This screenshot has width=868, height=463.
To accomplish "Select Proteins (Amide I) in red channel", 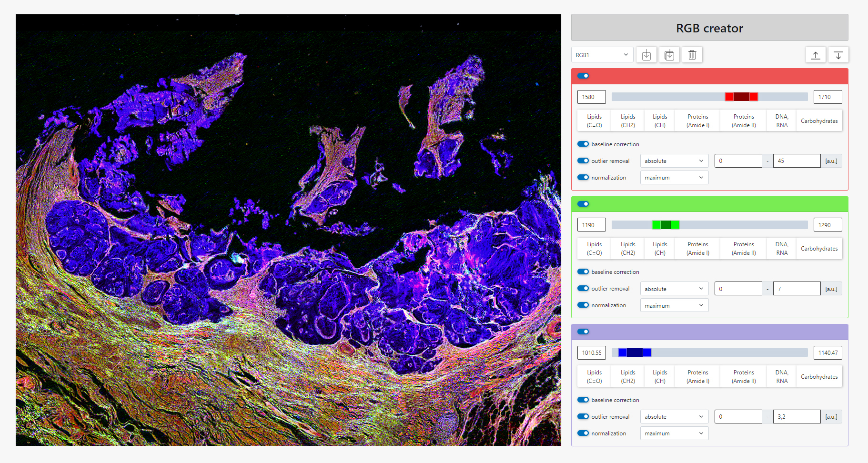I will point(698,121).
